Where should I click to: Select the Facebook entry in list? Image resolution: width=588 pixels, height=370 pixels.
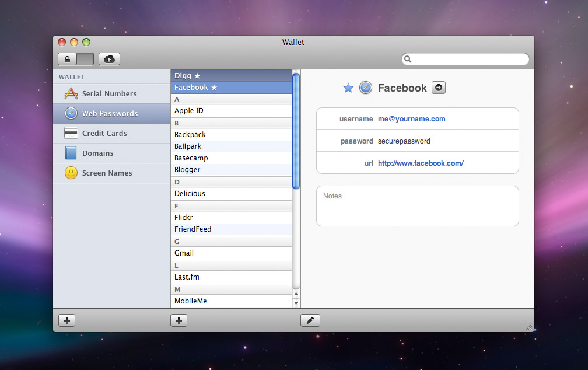coord(231,88)
